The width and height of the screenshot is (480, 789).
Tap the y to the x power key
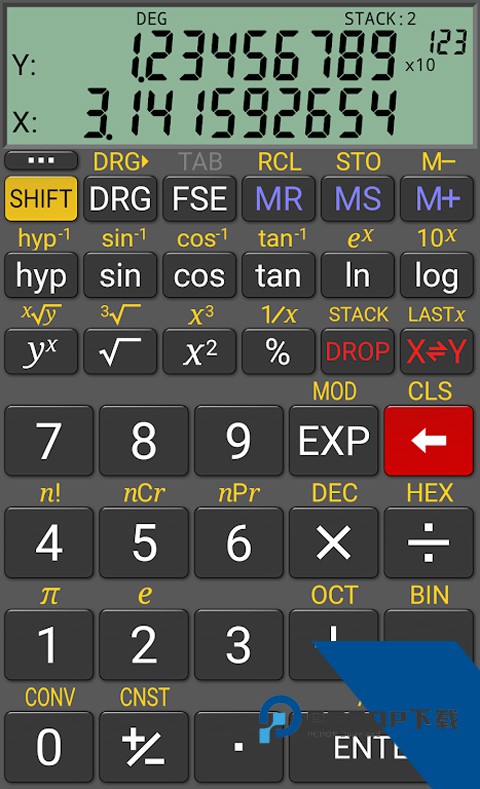click(41, 351)
